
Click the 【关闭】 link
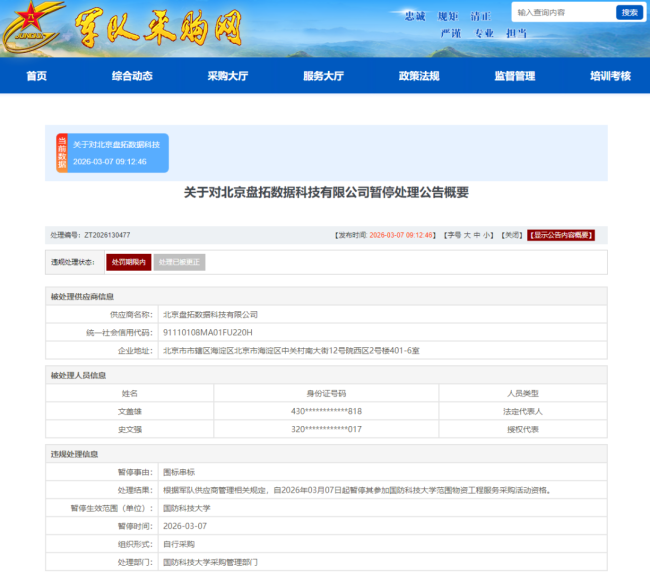[512, 235]
